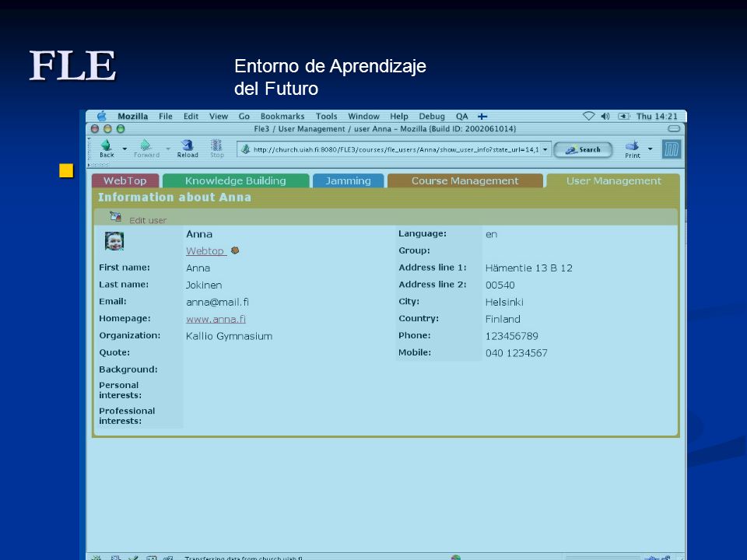The height and width of the screenshot is (560, 747).
Task: Open the Mozilla application menu
Action: 132,116
